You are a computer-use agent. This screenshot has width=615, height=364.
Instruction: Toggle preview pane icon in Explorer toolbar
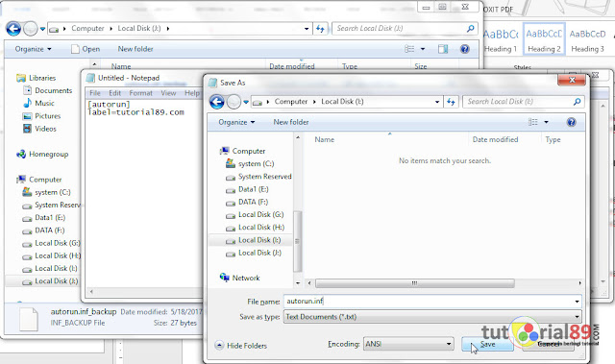[443, 49]
